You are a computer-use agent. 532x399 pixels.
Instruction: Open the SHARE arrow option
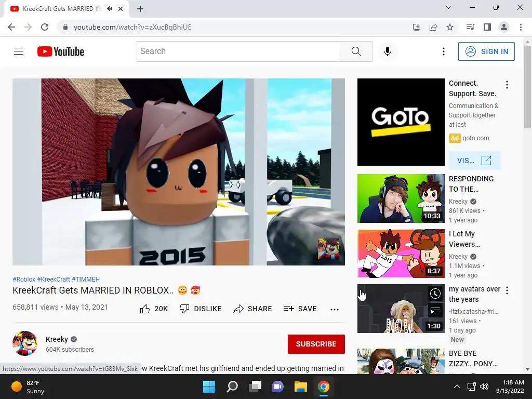click(x=253, y=309)
